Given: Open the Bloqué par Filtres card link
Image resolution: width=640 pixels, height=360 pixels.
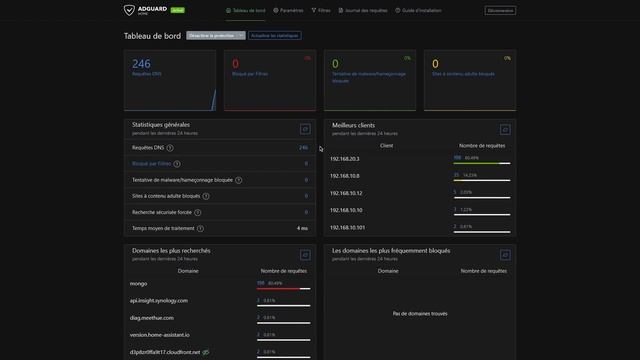Looking at the screenshot, I should point(250,74).
